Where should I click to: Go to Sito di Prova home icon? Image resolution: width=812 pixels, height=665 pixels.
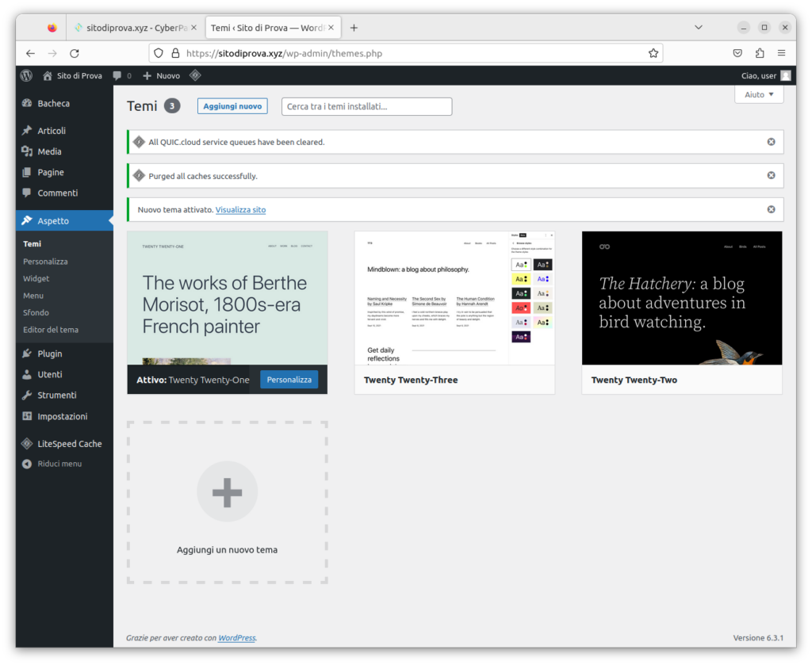coord(48,75)
